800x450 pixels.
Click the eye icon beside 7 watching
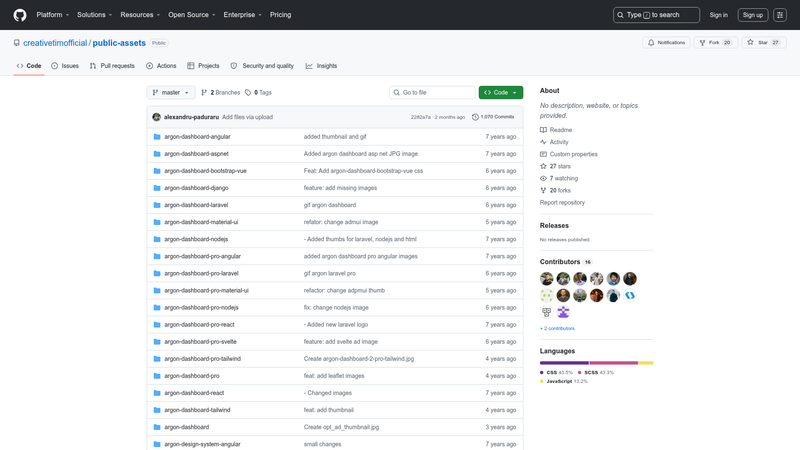pos(543,179)
